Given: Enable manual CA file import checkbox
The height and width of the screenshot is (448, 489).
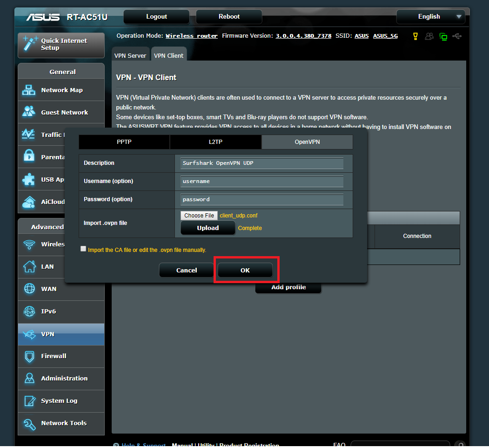Looking at the screenshot, I should coord(83,249).
